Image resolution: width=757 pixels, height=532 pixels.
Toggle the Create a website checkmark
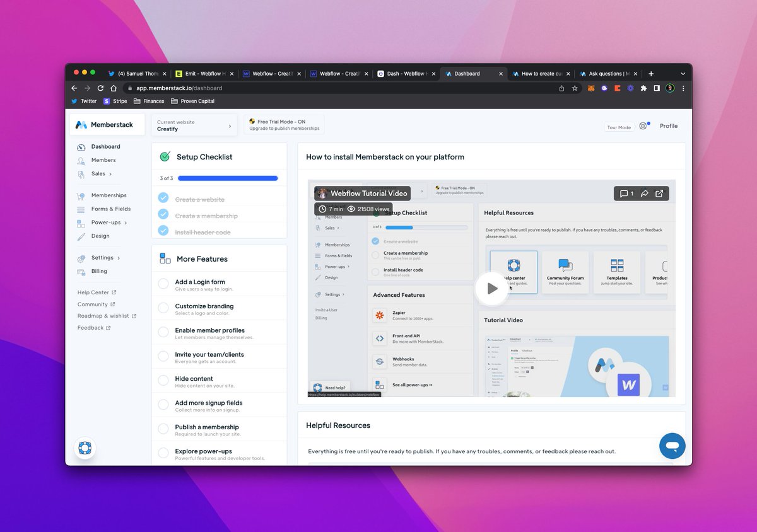pyautogui.click(x=163, y=198)
